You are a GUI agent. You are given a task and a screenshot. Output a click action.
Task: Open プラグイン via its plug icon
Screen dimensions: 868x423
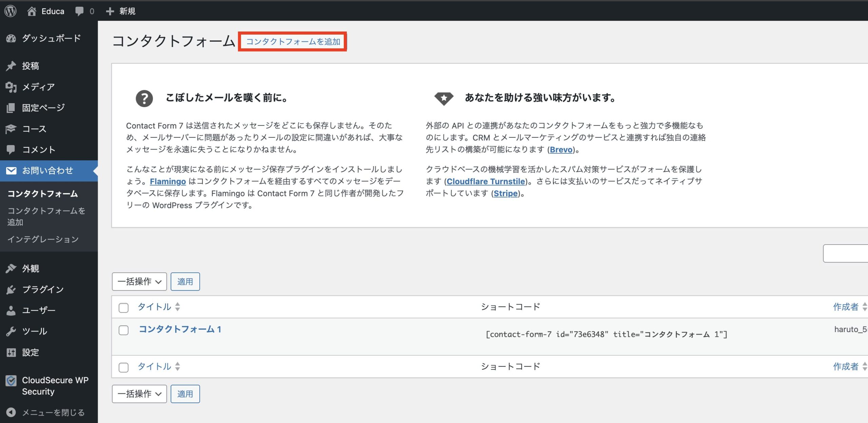11,289
